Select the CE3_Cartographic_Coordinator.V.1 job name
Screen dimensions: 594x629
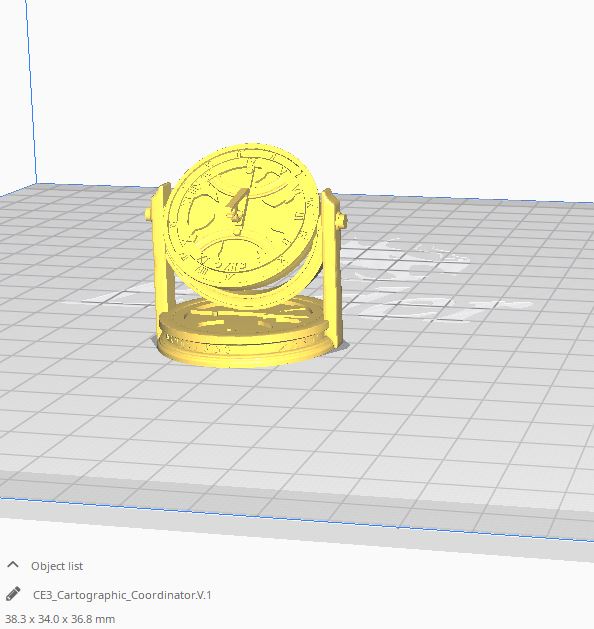click(x=122, y=595)
